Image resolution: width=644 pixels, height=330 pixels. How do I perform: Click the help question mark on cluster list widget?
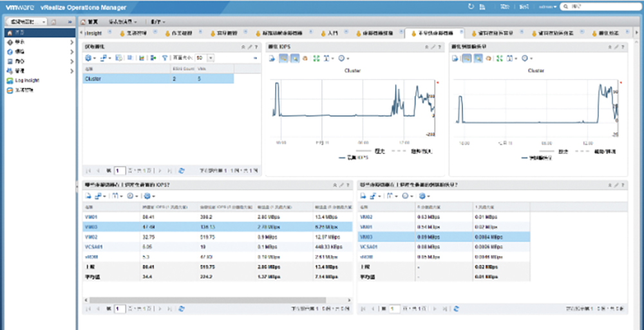pos(256,47)
